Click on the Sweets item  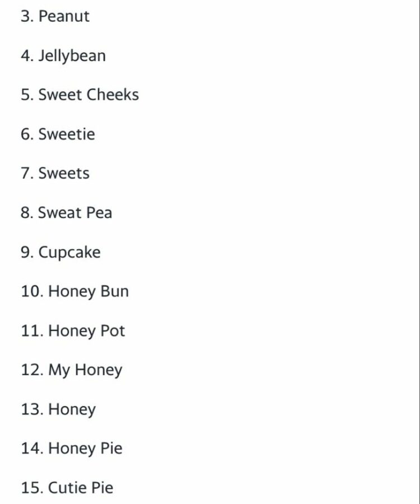tap(63, 174)
